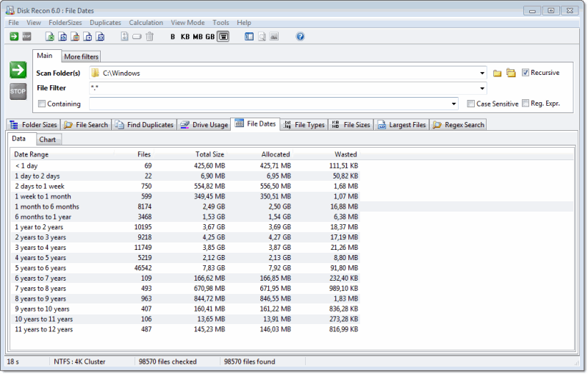Sort by the Wasted column header
Screen dimensions: 588x374
click(x=326, y=154)
